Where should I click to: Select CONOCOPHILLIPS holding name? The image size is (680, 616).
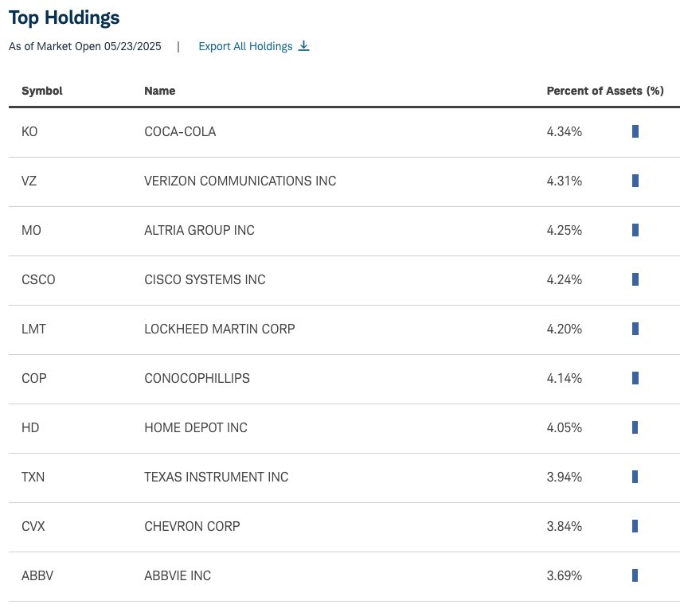(x=197, y=379)
